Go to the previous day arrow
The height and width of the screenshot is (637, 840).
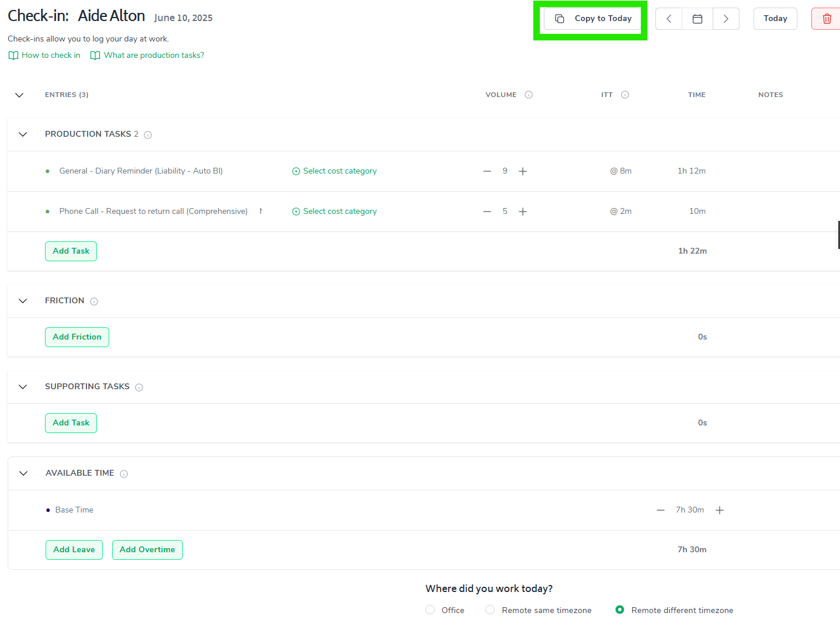tap(669, 19)
